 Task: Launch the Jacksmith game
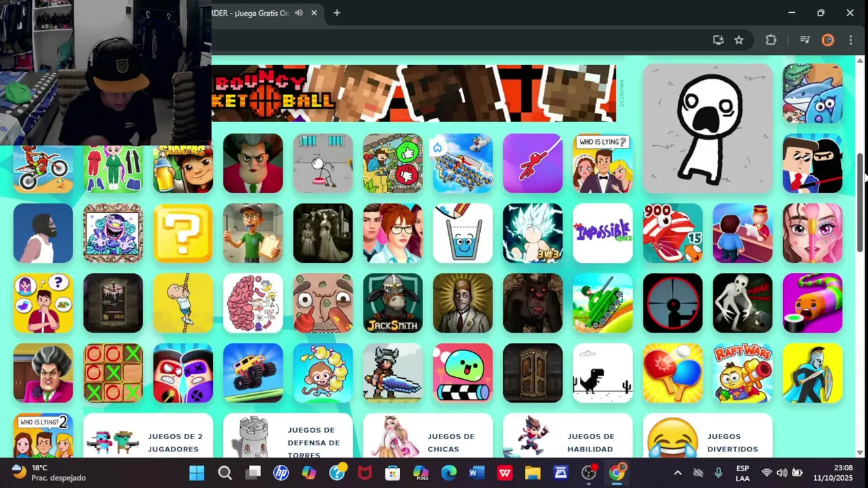[x=393, y=303]
